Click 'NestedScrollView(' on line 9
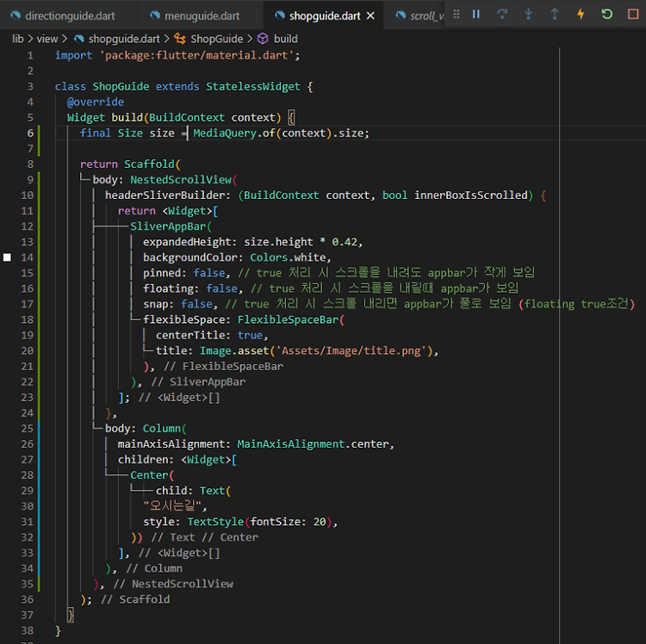The image size is (646, 644). [183, 180]
